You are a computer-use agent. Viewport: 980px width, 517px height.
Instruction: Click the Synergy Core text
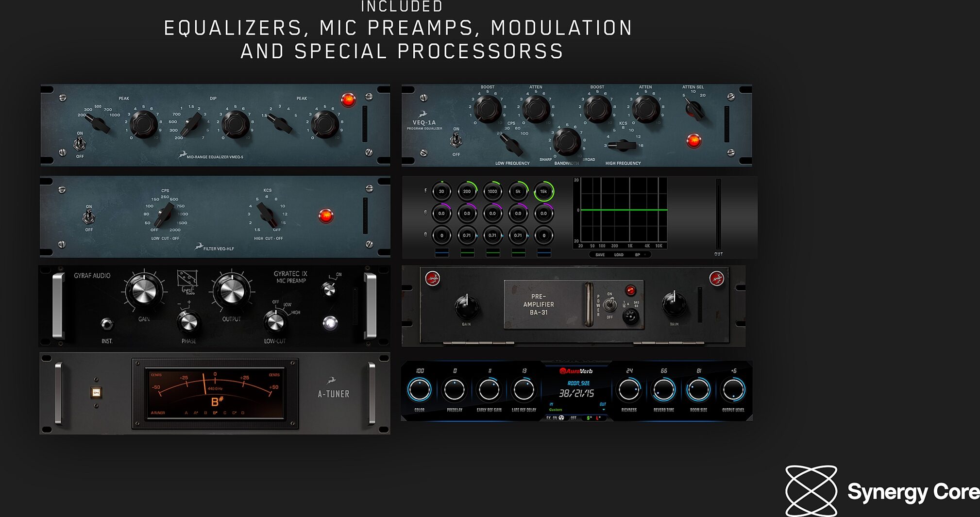913,493
